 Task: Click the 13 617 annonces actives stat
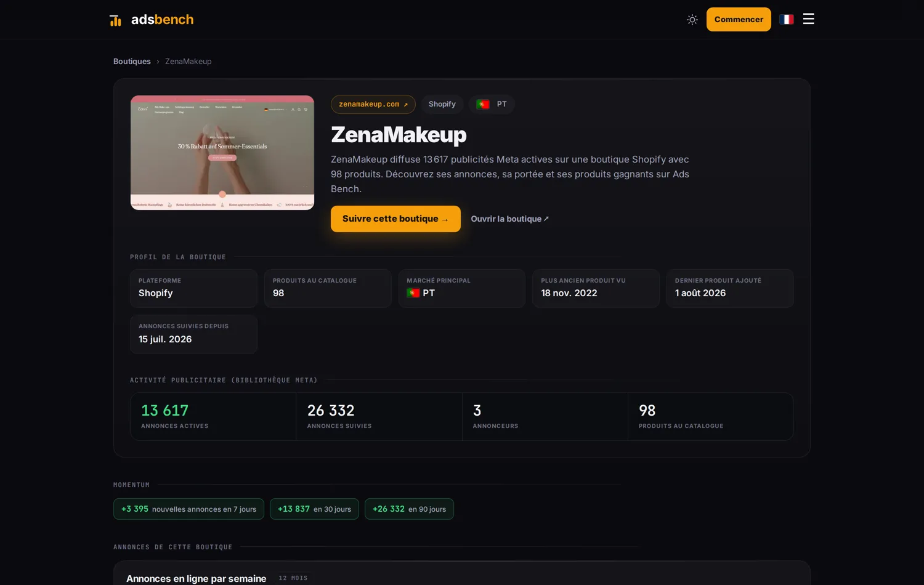coord(213,416)
